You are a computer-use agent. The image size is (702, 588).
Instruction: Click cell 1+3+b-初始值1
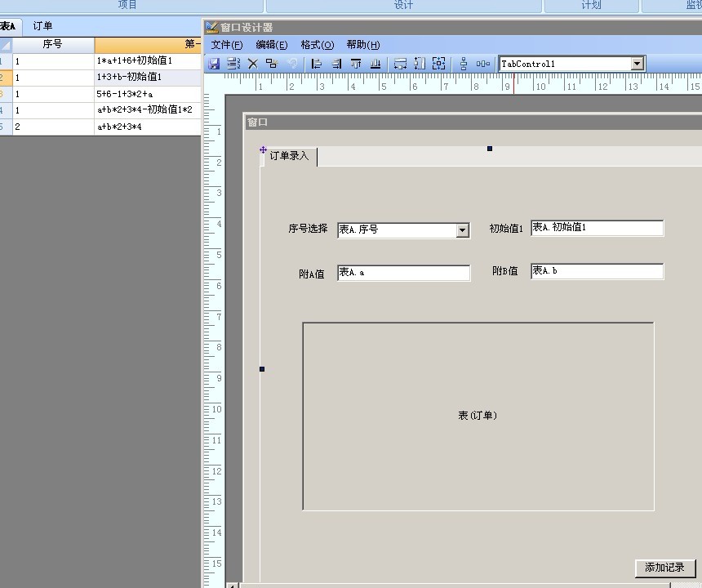[x=148, y=78]
